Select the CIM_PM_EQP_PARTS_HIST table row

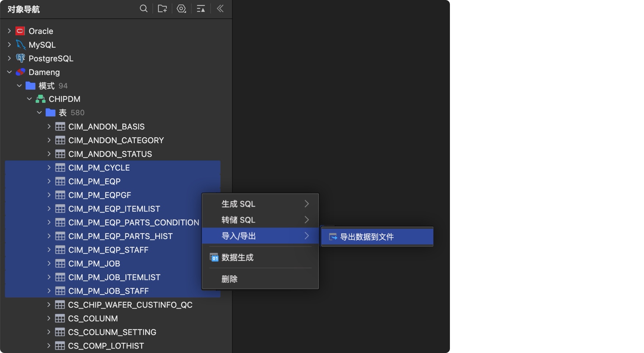coord(112,236)
